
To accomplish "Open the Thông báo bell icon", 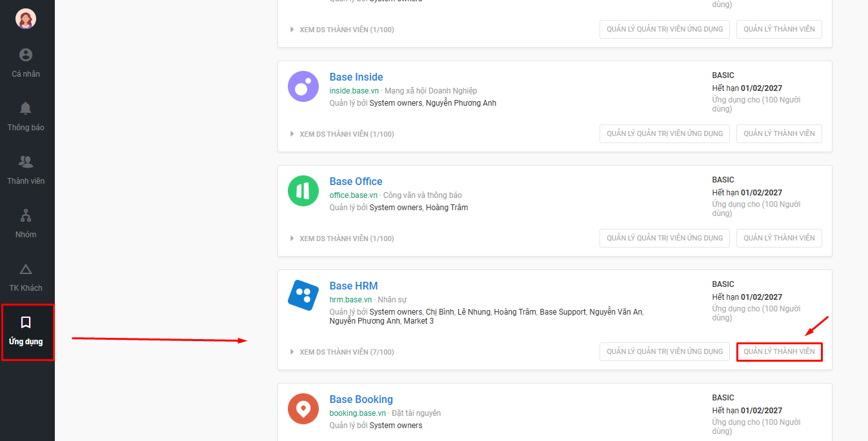I will [x=26, y=108].
